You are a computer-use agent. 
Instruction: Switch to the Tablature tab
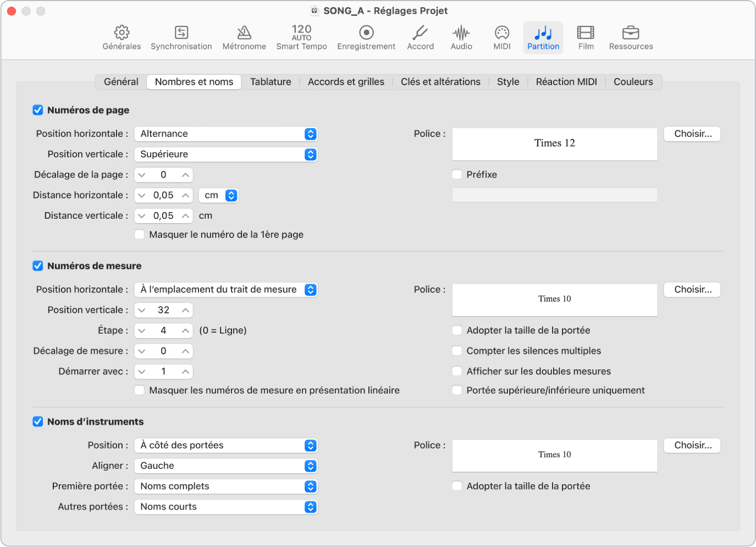271,82
